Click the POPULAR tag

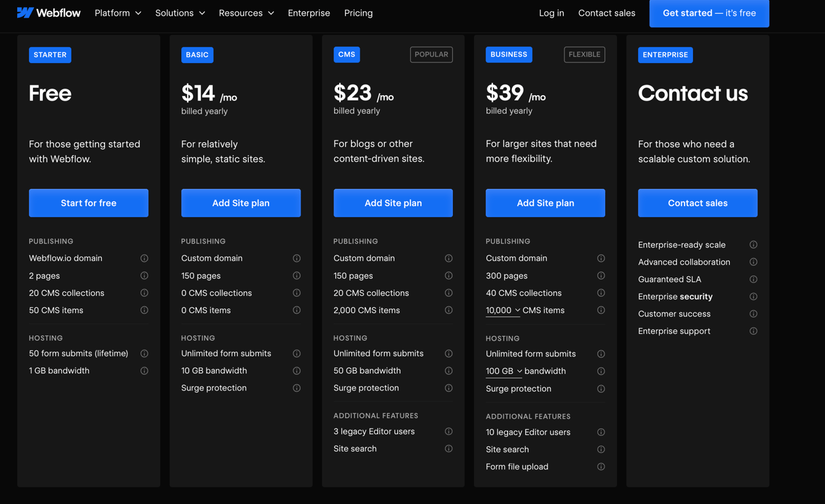[x=431, y=54]
